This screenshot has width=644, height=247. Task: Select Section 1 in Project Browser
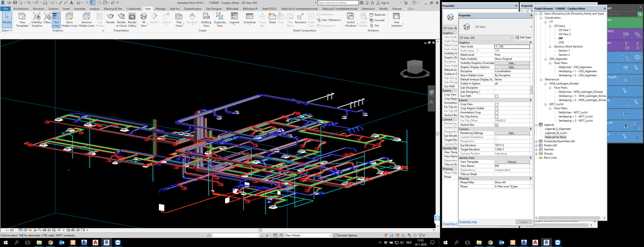point(564,51)
